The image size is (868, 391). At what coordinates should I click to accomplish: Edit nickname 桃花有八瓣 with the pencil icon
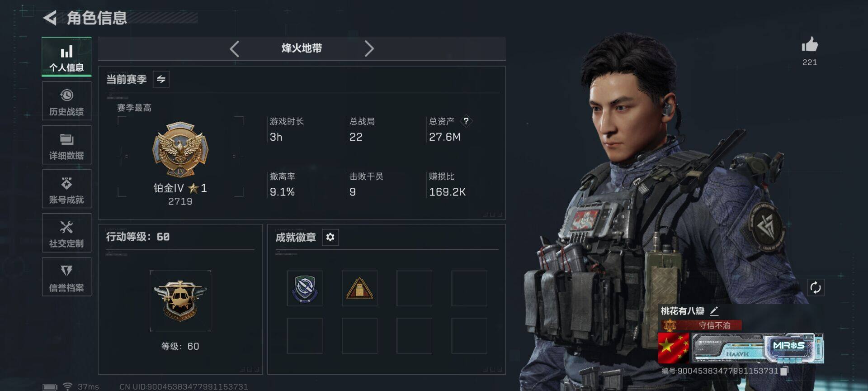tap(714, 311)
